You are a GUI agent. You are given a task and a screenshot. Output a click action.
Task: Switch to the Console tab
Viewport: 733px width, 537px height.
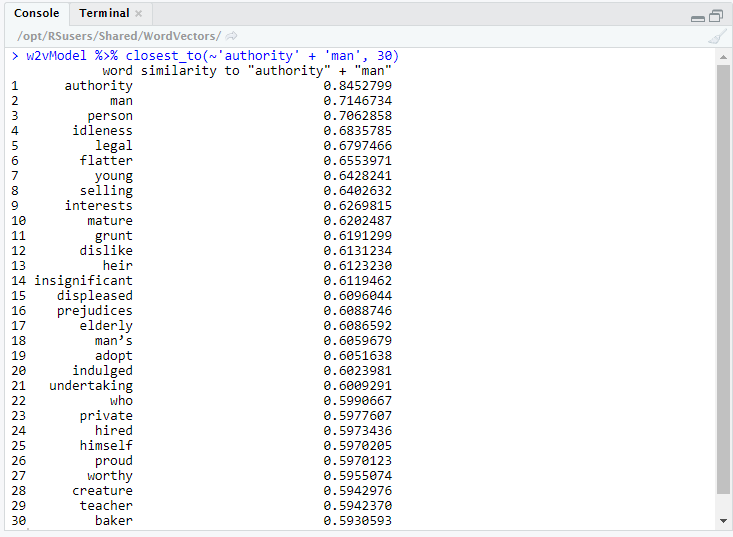(36, 14)
